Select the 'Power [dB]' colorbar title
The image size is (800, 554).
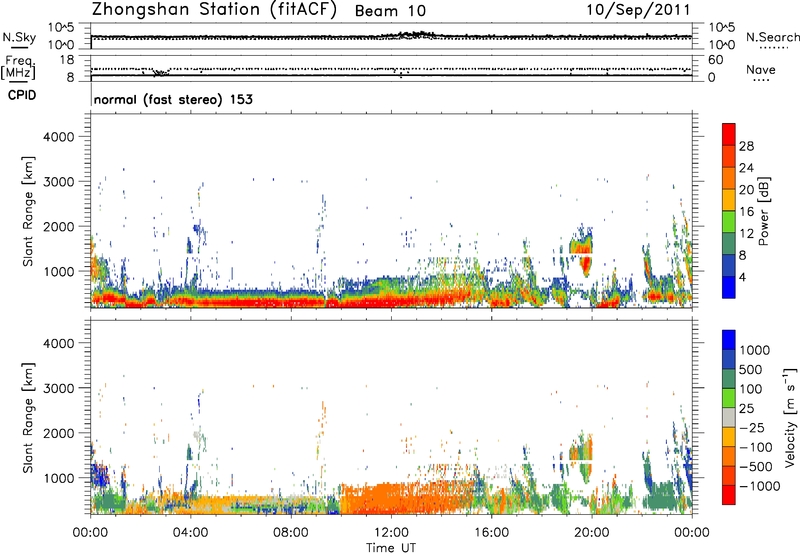764,211
